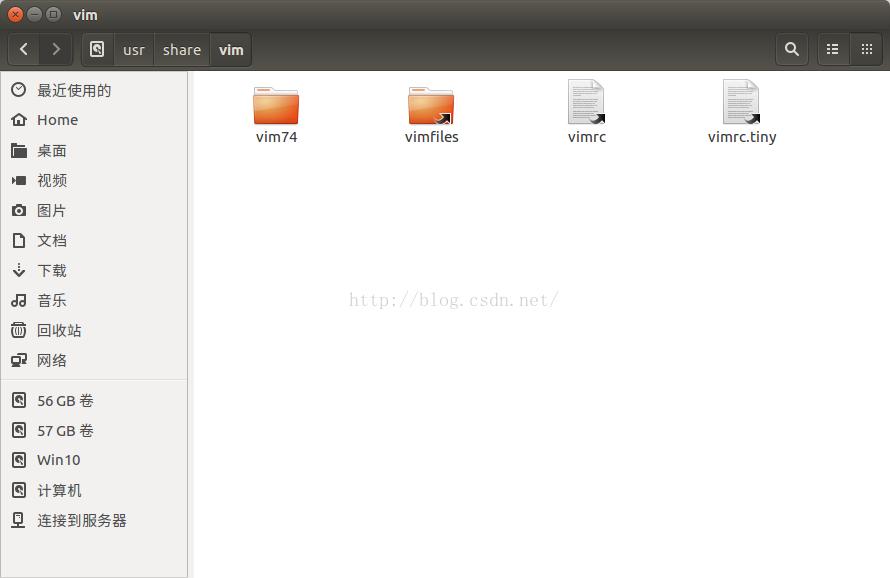Switch to grid icon view
This screenshot has width=890, height=578.
tap(867, 49)
